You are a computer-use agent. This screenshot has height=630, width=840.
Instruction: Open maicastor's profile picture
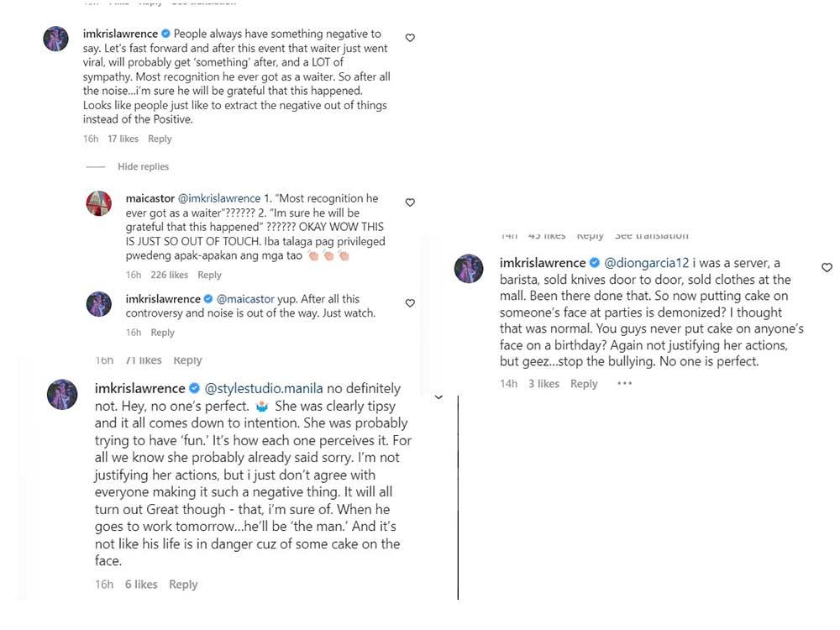pos(99,203)
